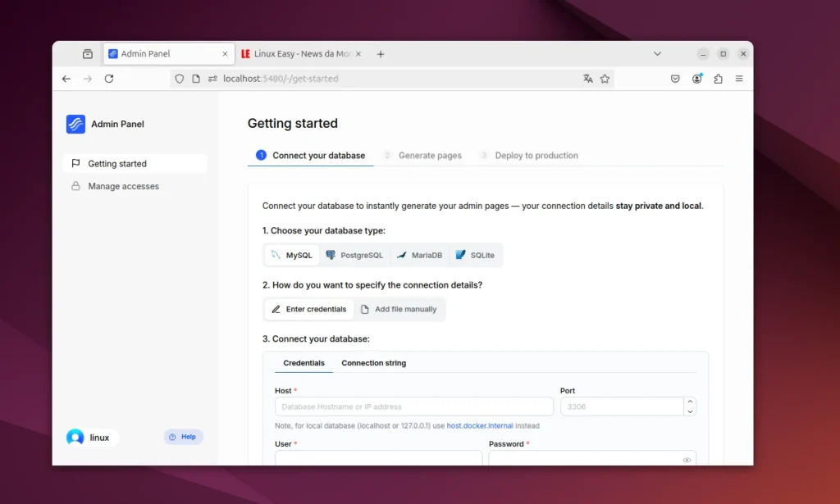Click the Host input field
The height and width of the screenshot is (504, 840).
413,406
